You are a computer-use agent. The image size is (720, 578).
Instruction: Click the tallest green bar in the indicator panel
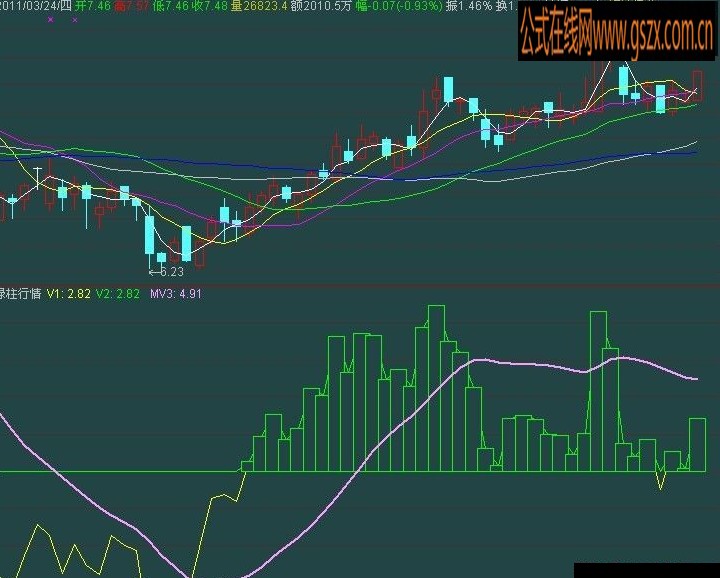(436, 388)
